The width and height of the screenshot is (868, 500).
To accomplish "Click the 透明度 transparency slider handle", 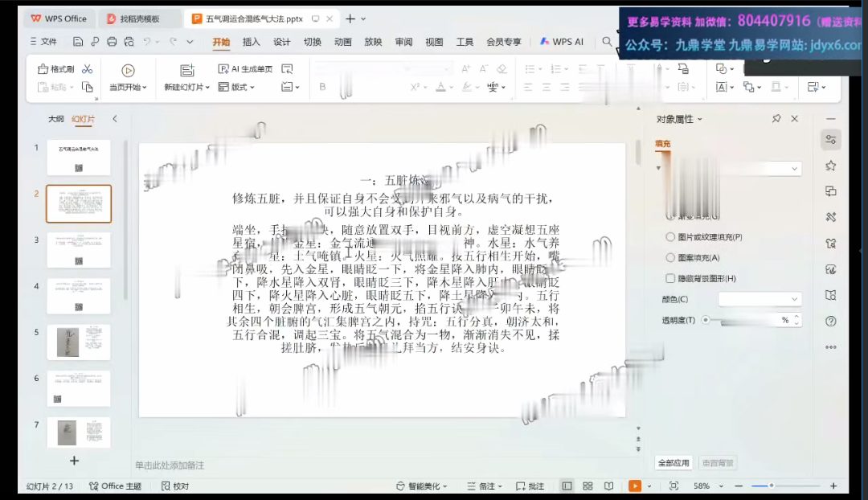I will pos(706,320).
